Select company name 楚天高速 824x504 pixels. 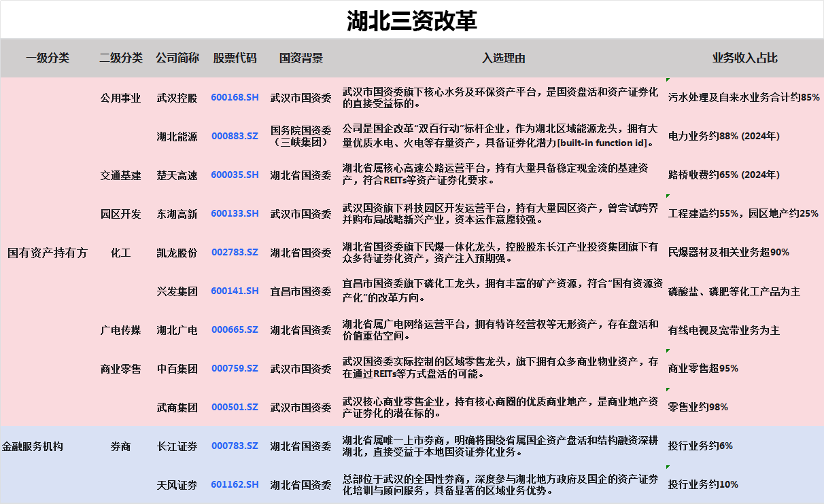tap(177, 175)
